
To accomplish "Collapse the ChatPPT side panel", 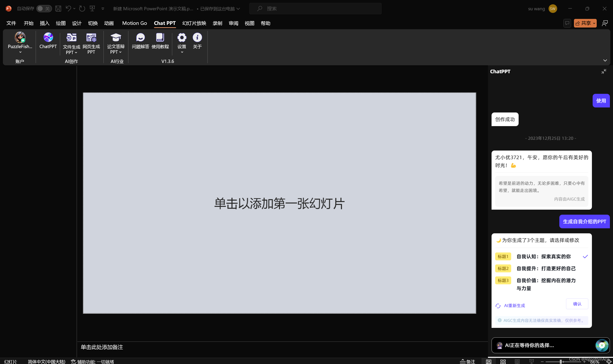I will (x=604, y=71).
